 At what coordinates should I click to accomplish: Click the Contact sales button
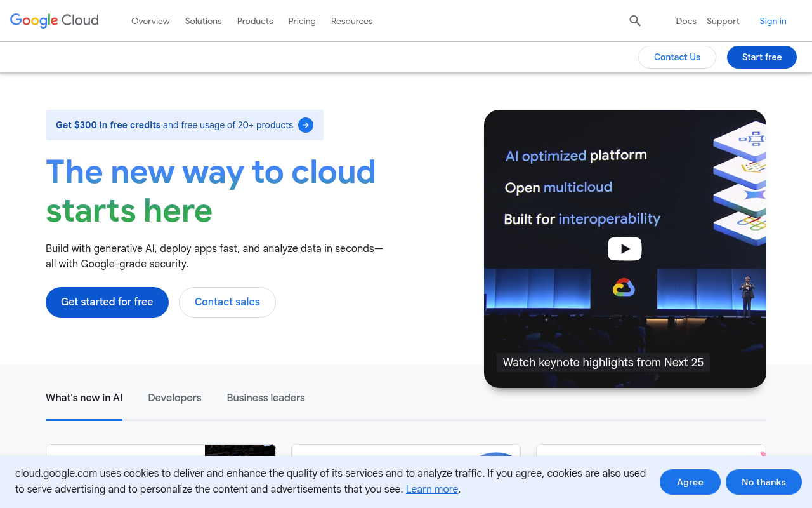[x=227, y=302]
